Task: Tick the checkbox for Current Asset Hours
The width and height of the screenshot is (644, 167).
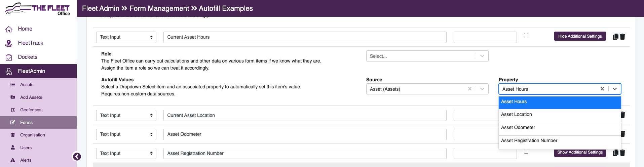Action: [x=526, y=35]
